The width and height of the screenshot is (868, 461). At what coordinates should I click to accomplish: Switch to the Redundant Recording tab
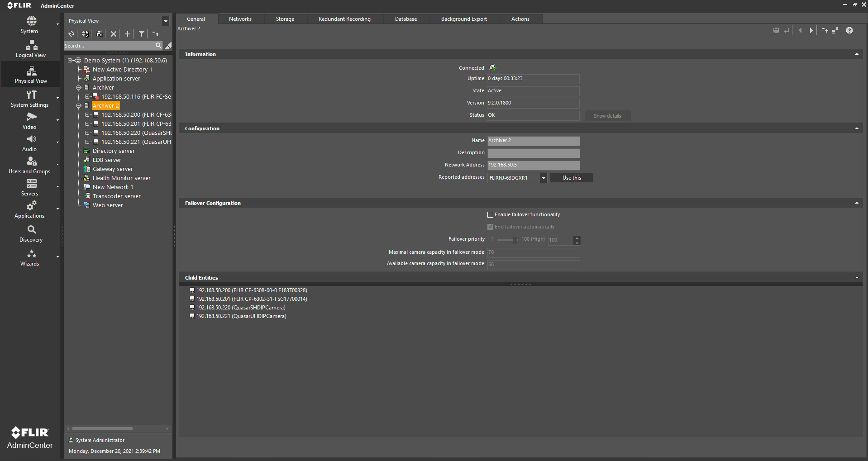pos(344,19)
